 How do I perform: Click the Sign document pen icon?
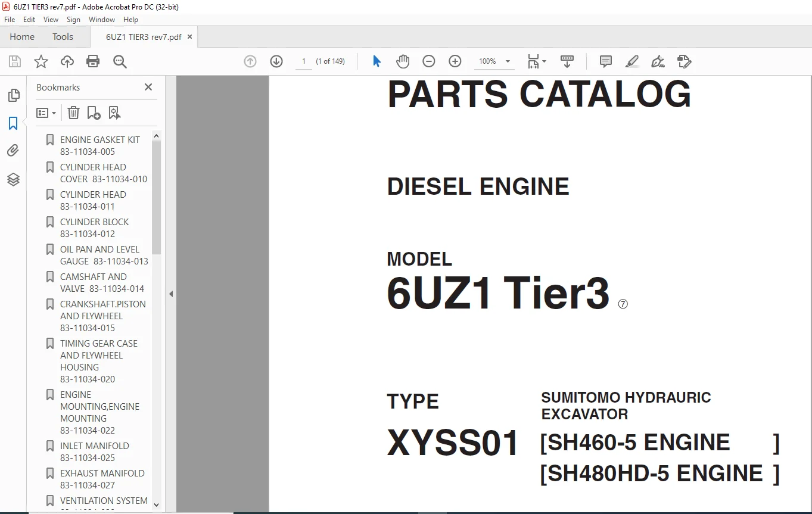tap(658, 61)
